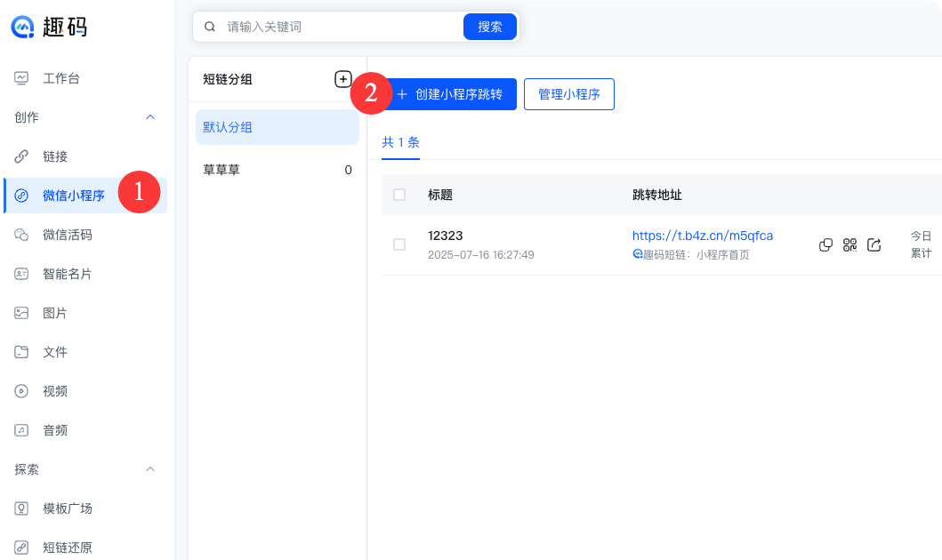Click the 跳转地址 column header
The width and height of the screenshot is (942, 560).
pyautogui.click(x=657, y=195)
